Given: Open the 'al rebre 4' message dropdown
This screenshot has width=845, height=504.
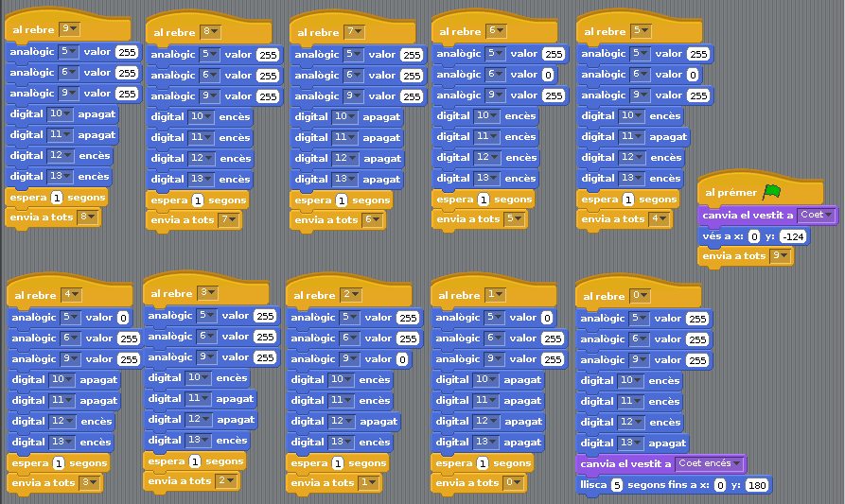Looking at the screenshot, I should (72, 294).
